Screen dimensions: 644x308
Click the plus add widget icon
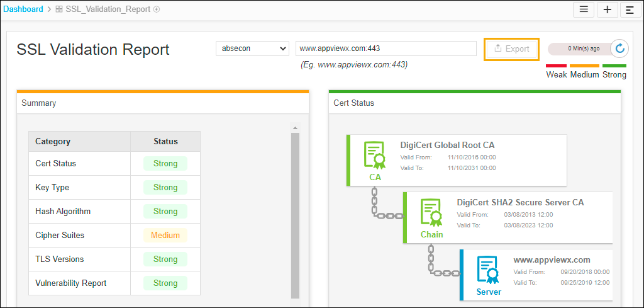(608, 10)
